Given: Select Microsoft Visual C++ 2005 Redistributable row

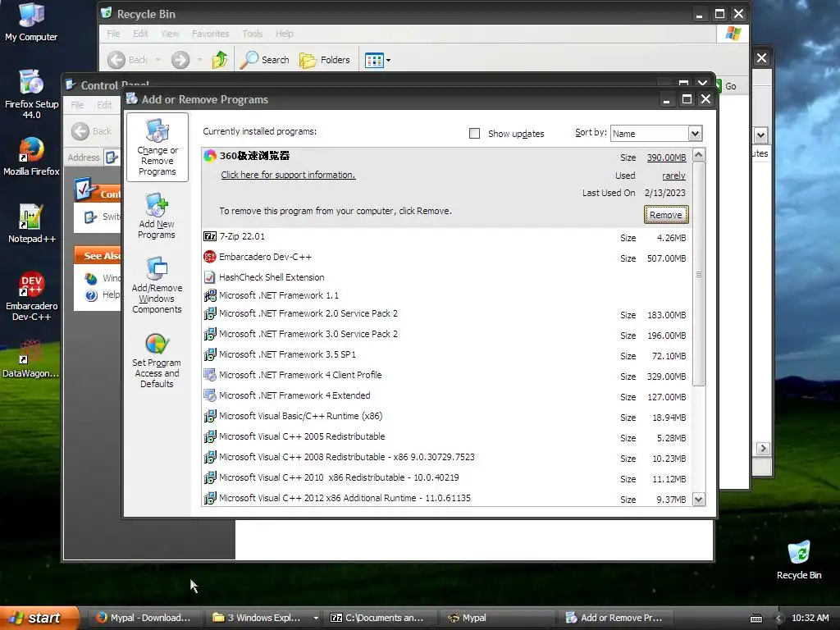Looking at the screenshot, I should point(445,436).
